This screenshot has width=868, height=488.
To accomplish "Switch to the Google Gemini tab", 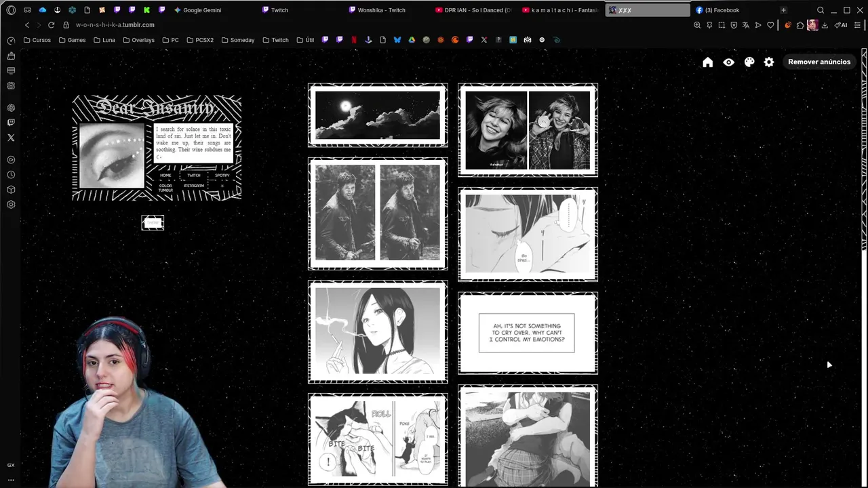I will 214,10.
